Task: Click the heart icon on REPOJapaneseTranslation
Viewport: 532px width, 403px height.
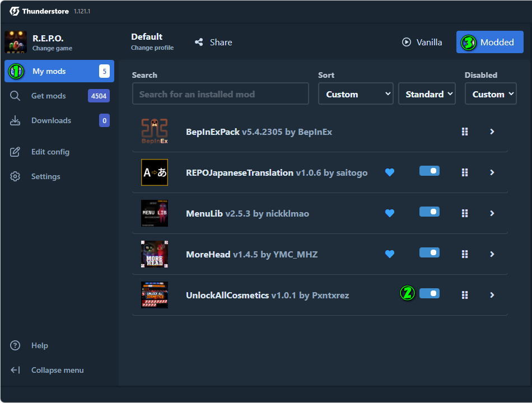Action: tap(390, 172)
